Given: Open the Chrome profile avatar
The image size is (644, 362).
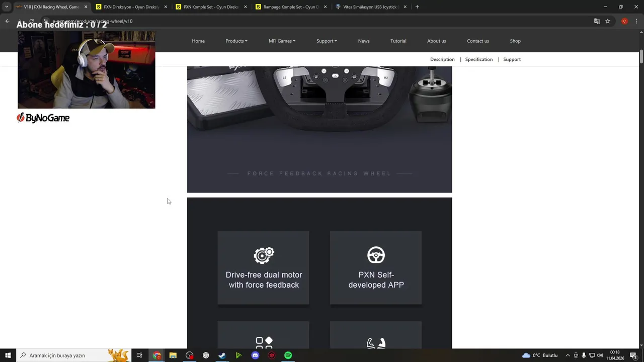Looking at the screenshot, I should (x=624, y=21).
